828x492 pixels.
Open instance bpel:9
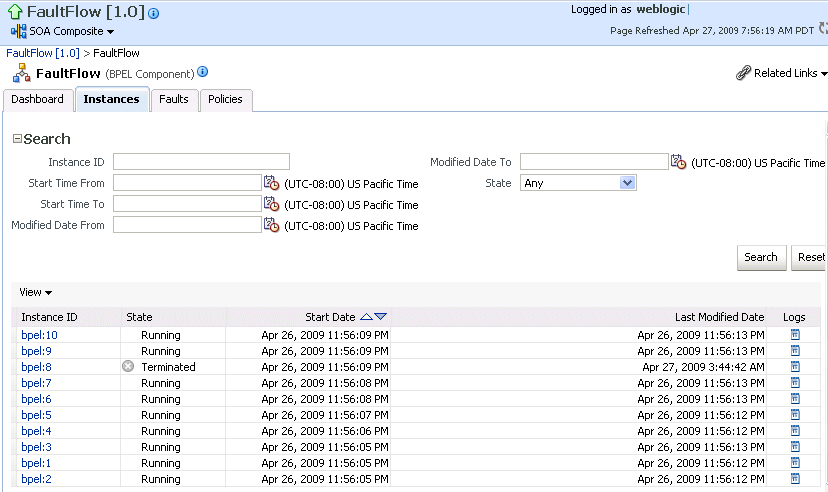point(36,351)
